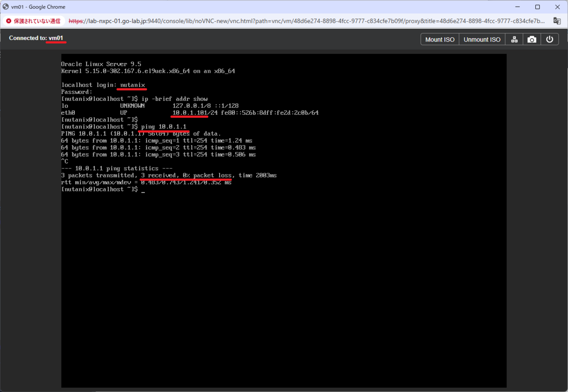Click the translate page icon in address bar
568x392 pixels.
(557, 21)
